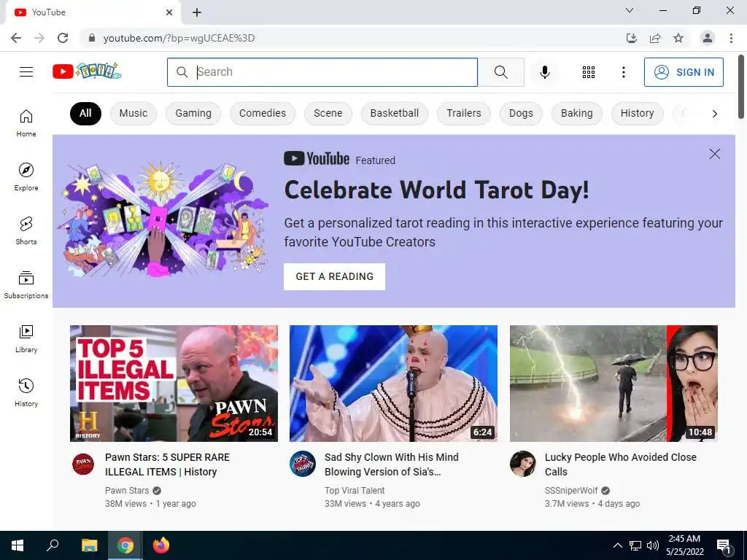
Task: Open taskbar search
Action: click(x=53, y=545)
